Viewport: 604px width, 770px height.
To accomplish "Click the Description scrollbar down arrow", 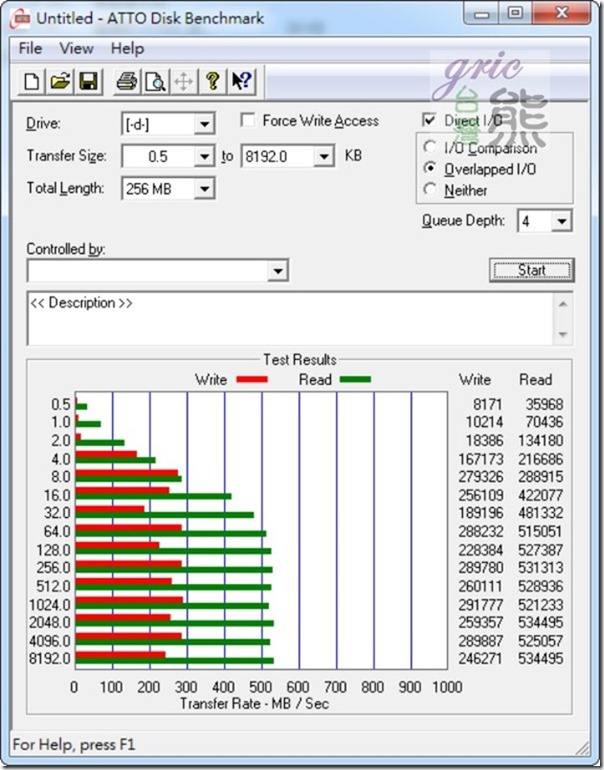I will 563,334.
